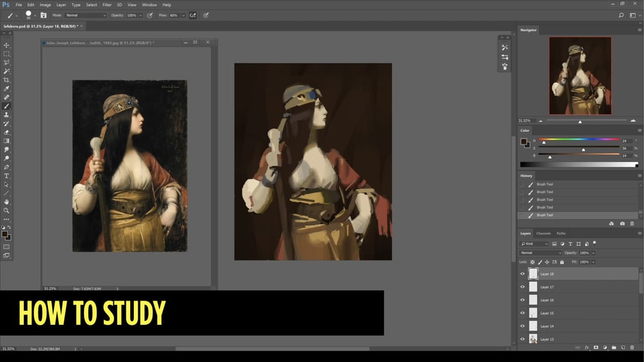This screenshot has width=644, height=362.
Task: Hide Layer 18
Action: (522, 274)
